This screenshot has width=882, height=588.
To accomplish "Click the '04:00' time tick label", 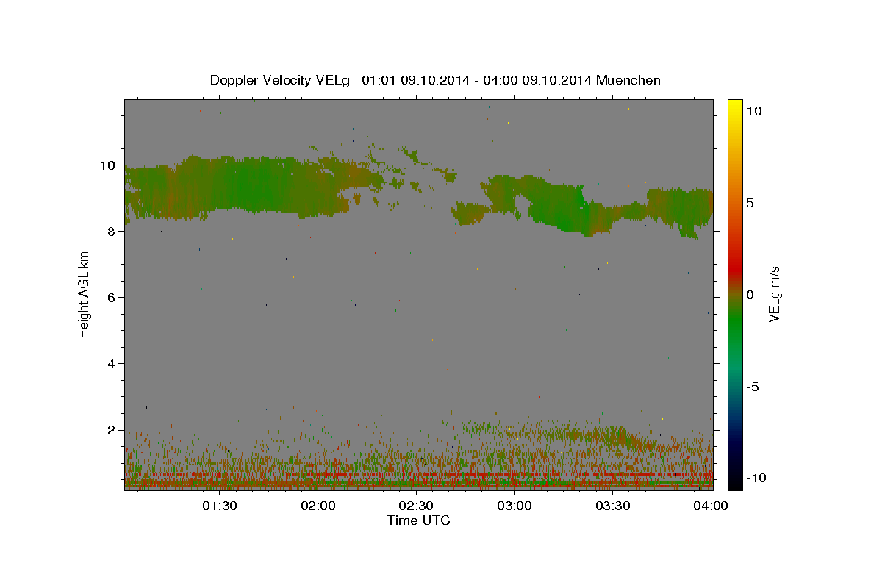I will click(711, 506).
